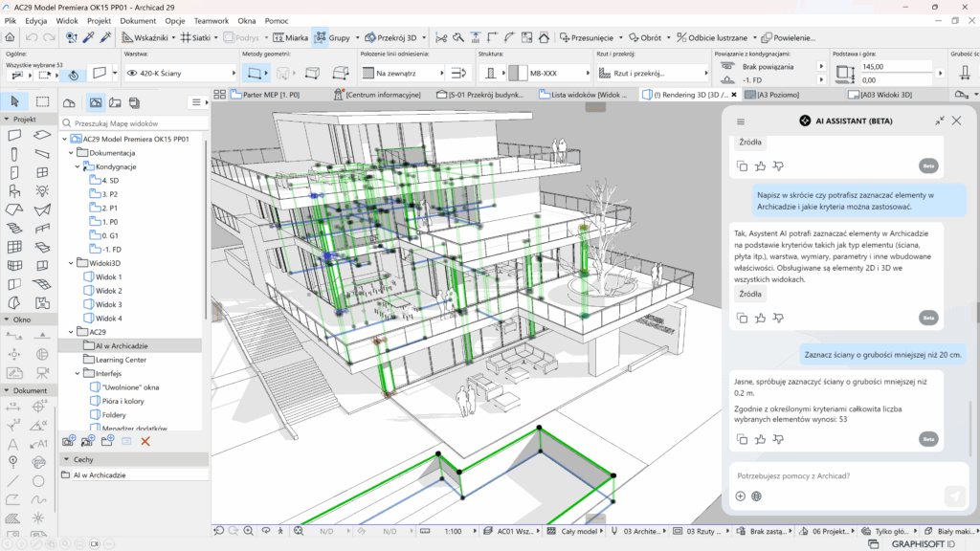Toggle the 420-K Ściany layer eye icon

pos(131,72)
